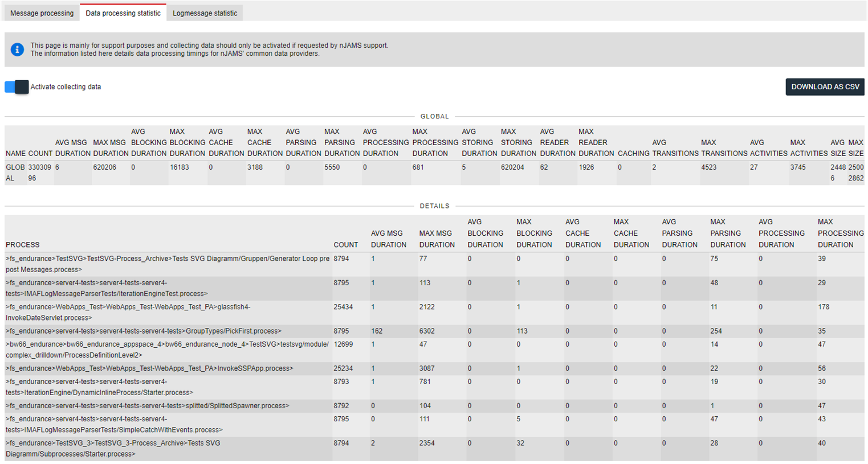Click the blue info icon in banner

point(18,50)
